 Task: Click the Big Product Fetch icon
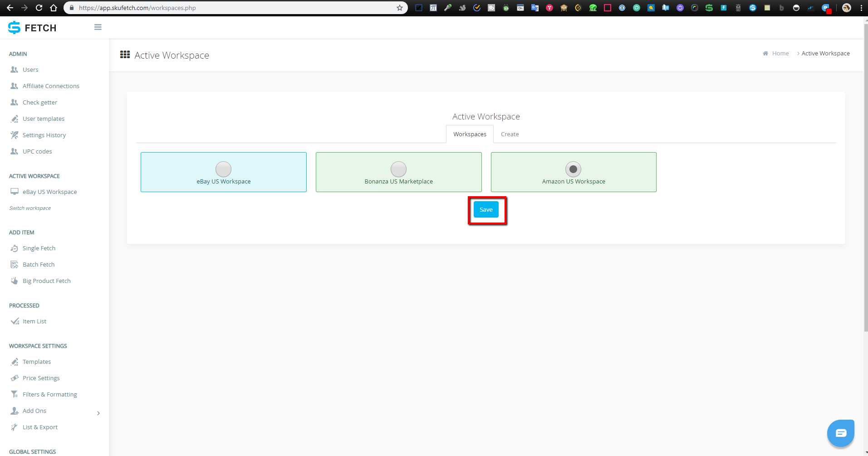click(x=15, y=281)
